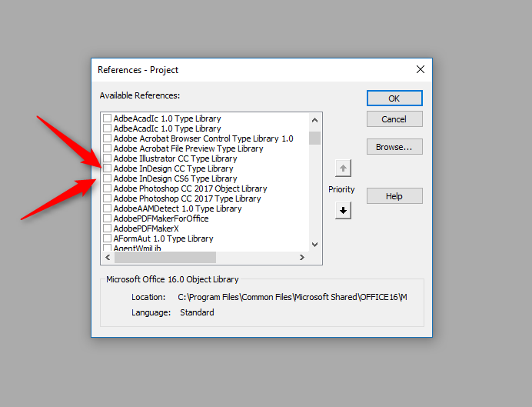The image size is (532, 407).
Task: Select the second AdbeAcadIc 1.0 Type Library row
Action: [168, 128]
